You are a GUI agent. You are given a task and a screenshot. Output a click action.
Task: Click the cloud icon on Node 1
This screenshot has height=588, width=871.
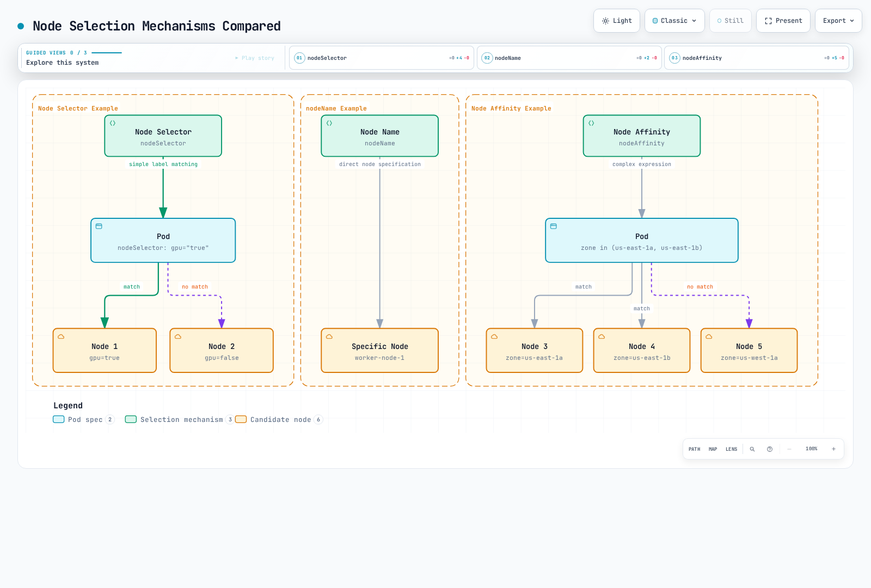[x=61, y=336]
